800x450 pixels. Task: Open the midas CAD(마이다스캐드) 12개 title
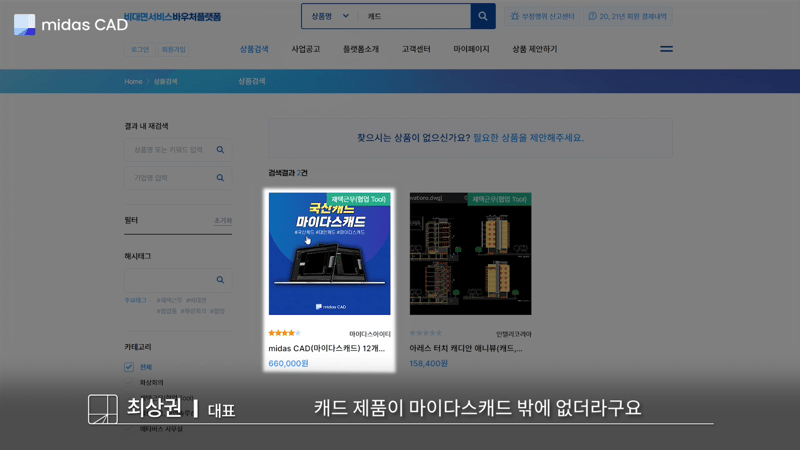pos(327,348)
